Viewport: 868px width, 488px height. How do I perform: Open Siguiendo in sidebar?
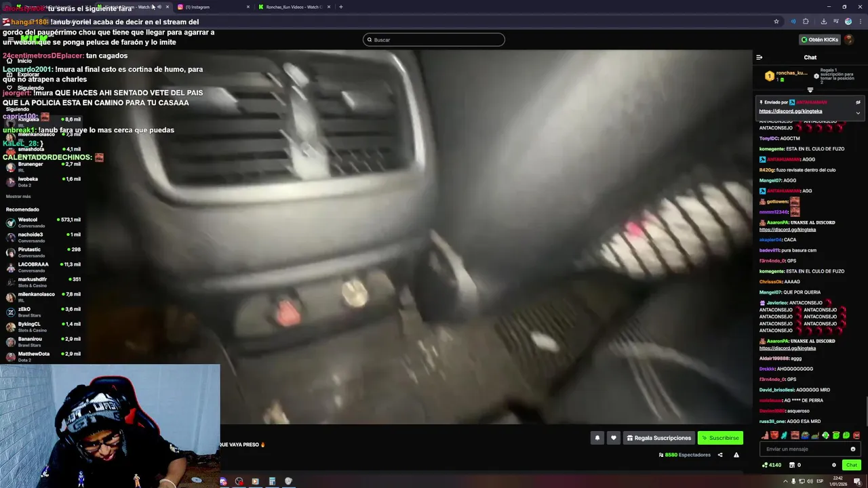click(26, 88)
